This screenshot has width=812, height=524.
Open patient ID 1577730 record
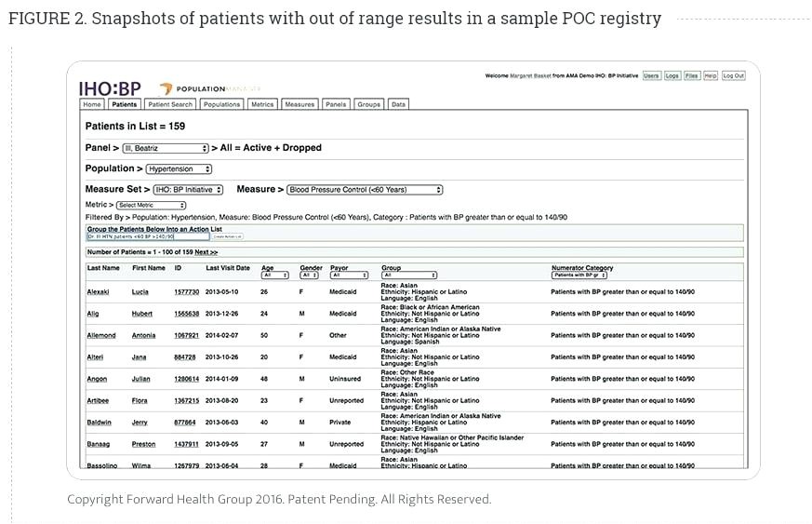186,292
